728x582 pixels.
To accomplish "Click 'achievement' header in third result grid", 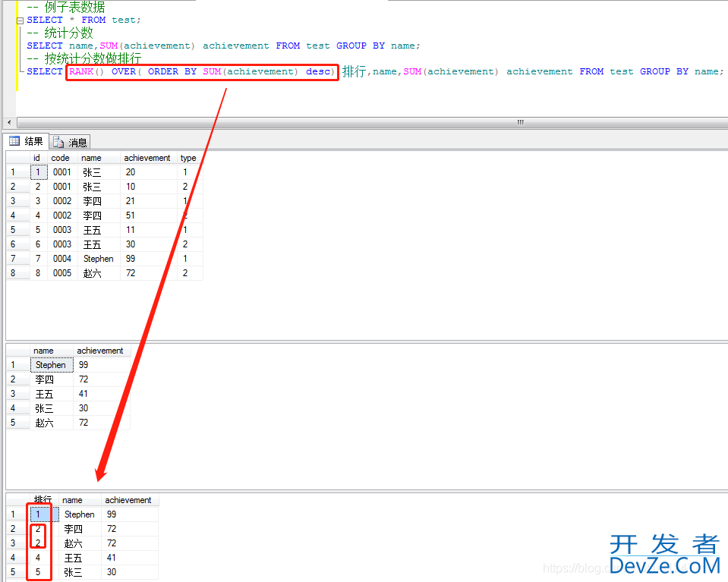I will coord(128,500).
